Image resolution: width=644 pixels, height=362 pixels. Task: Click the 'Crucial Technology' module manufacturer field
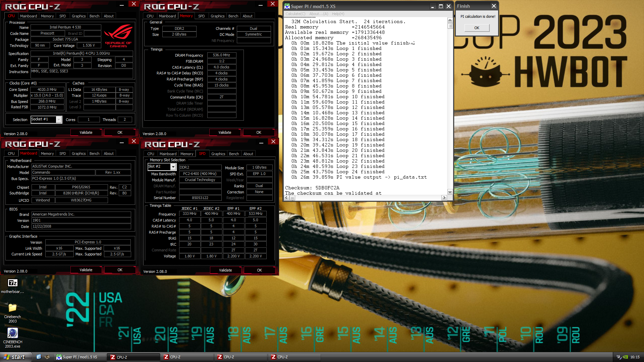(200, 180)
